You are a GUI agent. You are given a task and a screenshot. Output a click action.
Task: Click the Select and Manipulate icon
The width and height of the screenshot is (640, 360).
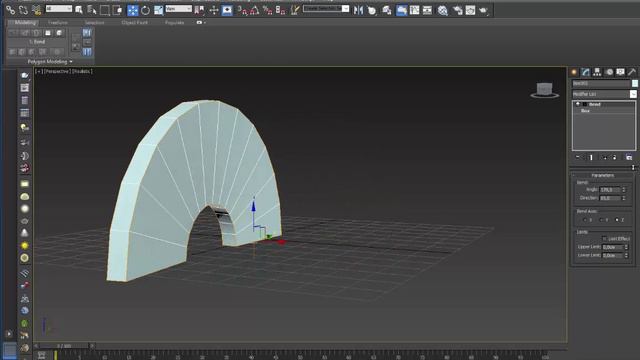point(214,10)
